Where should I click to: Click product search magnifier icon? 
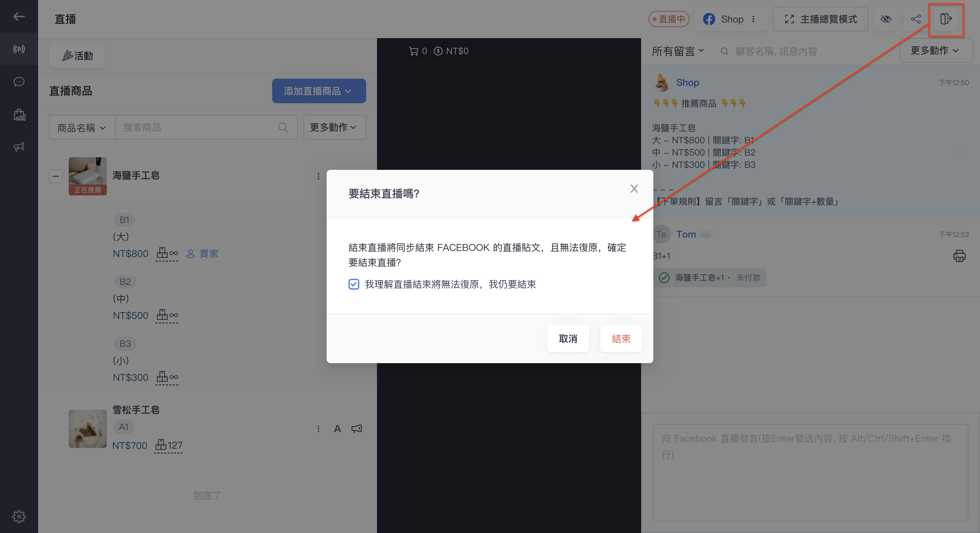[x=283, y=127]
